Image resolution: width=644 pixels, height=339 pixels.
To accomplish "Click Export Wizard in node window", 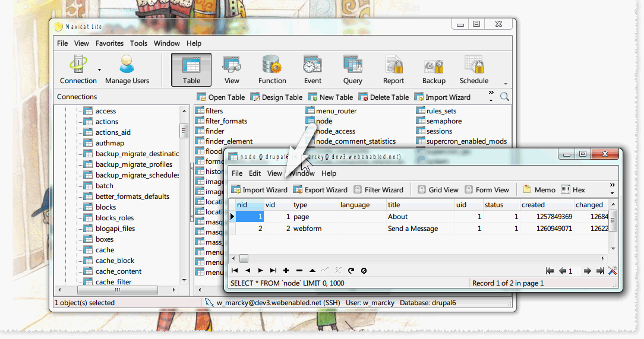I will (x=320, y=190).
